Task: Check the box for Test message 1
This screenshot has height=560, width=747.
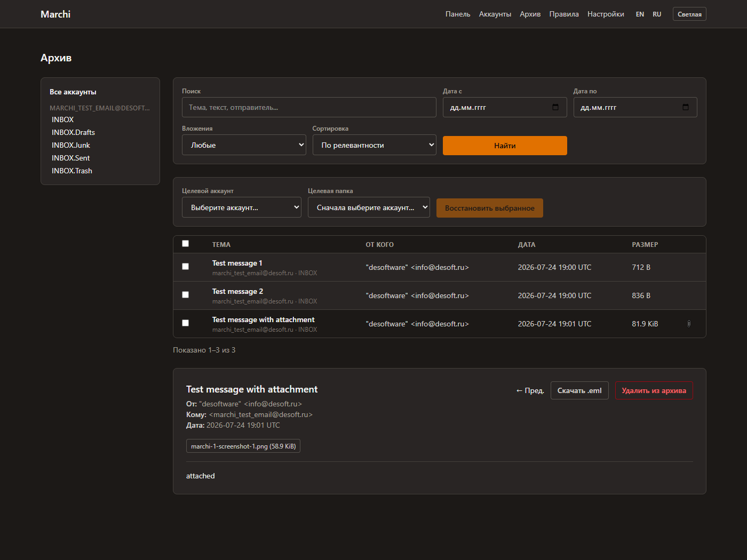Action: coord(185,267)
